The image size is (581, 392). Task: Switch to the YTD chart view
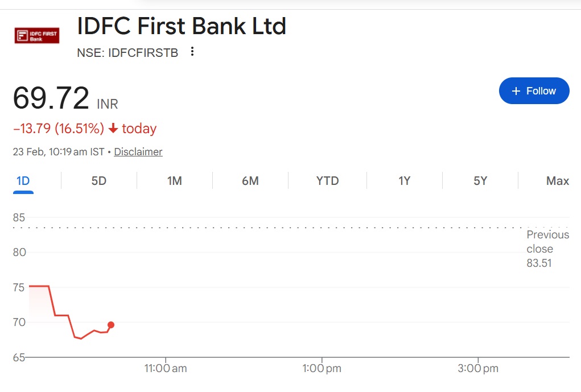point(328,181)
